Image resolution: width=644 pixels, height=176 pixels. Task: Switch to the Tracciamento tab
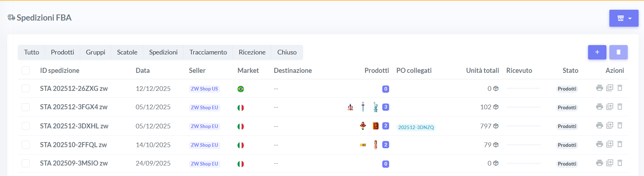coord(208,52)
